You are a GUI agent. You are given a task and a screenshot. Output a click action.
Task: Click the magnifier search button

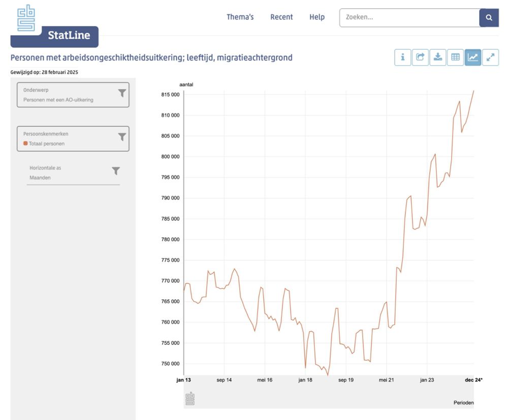489,17
